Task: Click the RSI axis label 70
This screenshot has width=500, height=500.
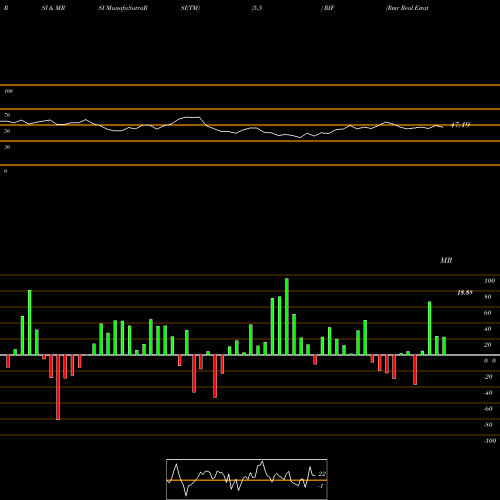Action: [x=7, y=115]
